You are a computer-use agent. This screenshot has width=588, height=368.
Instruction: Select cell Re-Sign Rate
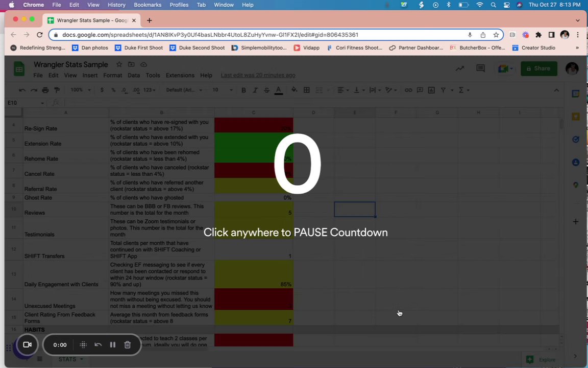[x=66, y=125]
